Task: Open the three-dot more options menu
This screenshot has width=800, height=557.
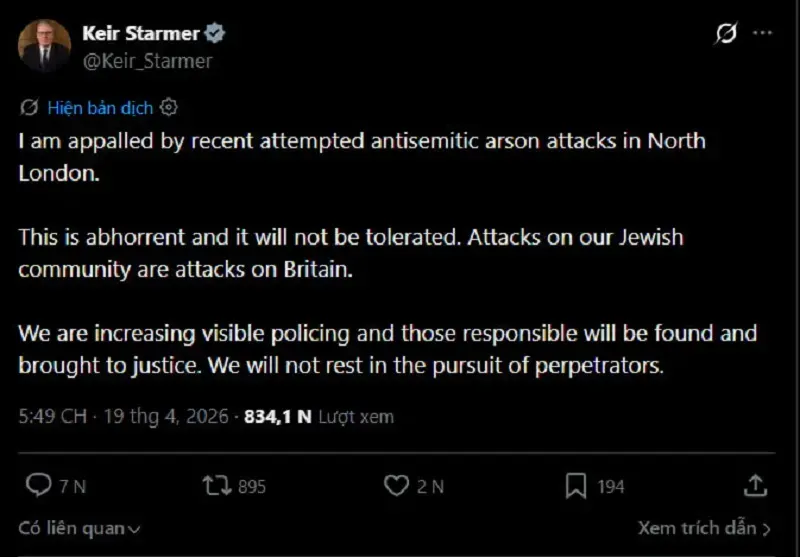Action: click(x=762, y=34)
